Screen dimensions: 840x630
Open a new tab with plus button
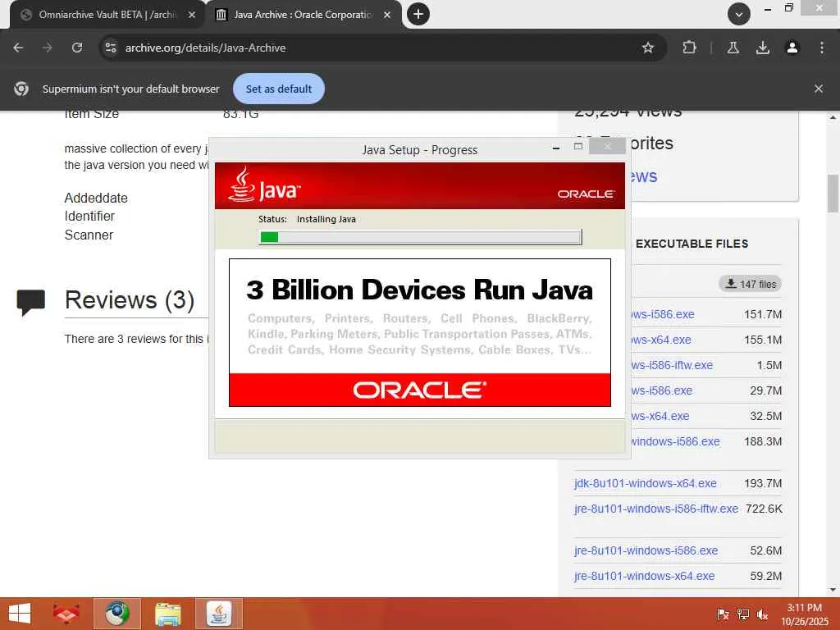tap(418, 14)
